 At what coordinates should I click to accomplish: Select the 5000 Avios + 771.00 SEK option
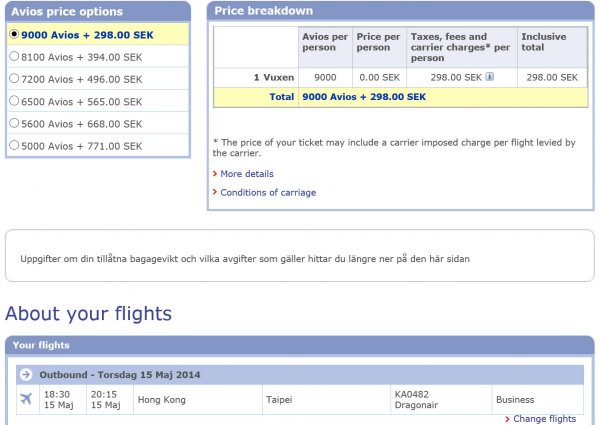(x=14, y=146)
